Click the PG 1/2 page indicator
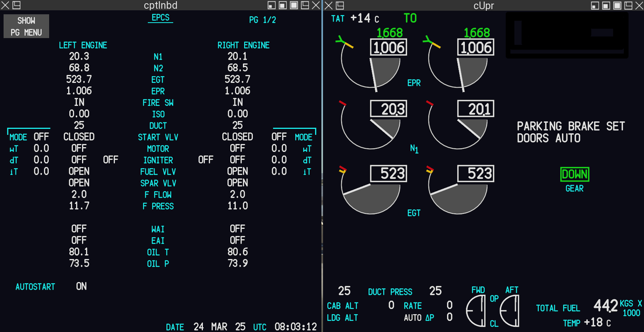This screenshot has width=644, height=332. point(262,20)
